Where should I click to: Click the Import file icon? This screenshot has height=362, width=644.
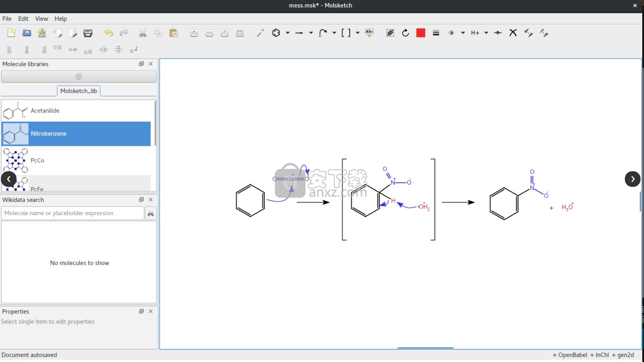click(57, 33)
